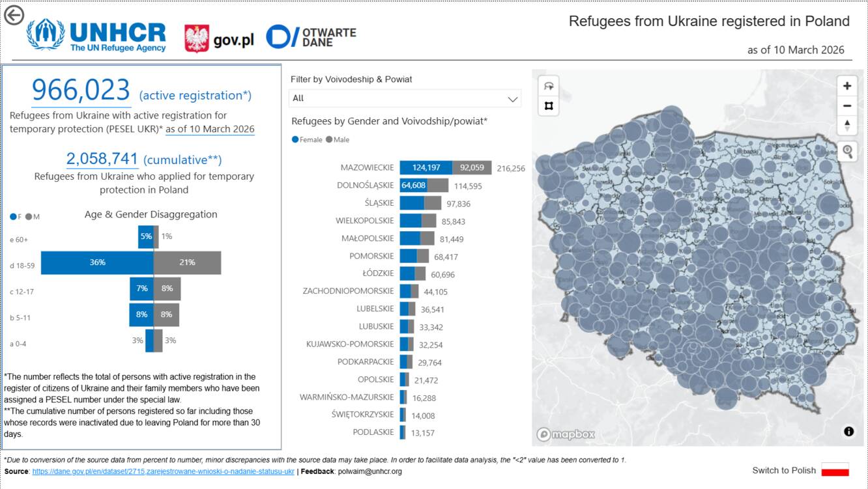This screenshot has height=489, width=868.
Task: Reset map bearing to north
Action: pyautogui.click(x=846, y=125)
